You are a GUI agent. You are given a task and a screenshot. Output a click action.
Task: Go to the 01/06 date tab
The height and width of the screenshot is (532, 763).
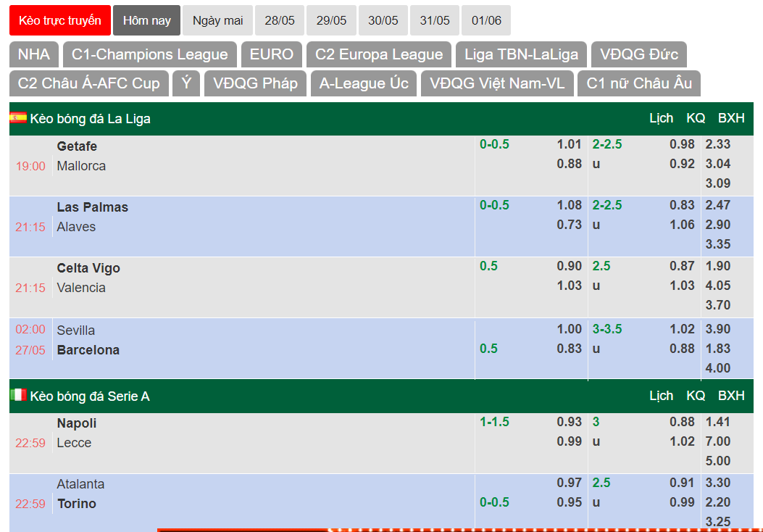click(x=486, y=20)
